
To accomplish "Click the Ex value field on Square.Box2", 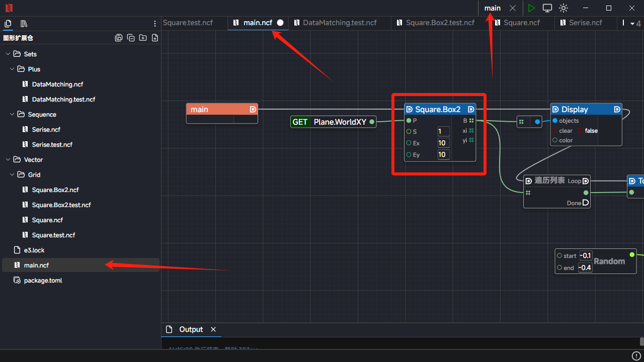I will (443, 143).
